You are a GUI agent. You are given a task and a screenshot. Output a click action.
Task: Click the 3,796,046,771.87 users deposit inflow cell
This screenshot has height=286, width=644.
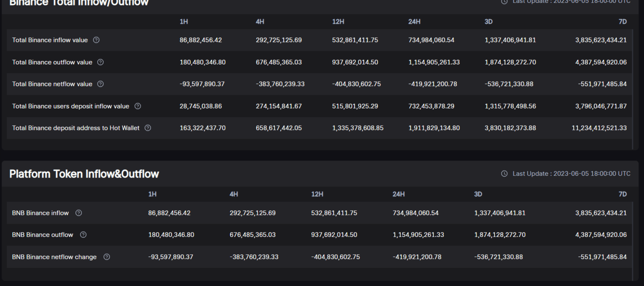tap(601, 106)
